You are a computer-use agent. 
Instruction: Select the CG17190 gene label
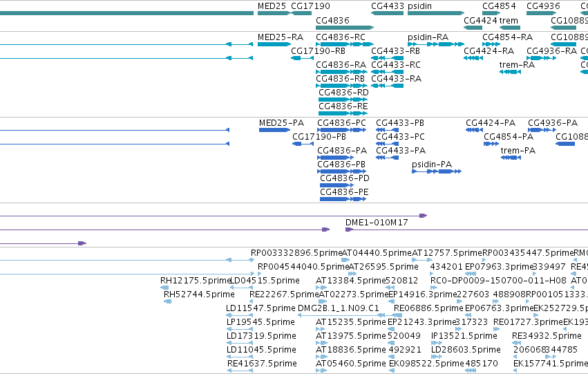pos(310,6)
